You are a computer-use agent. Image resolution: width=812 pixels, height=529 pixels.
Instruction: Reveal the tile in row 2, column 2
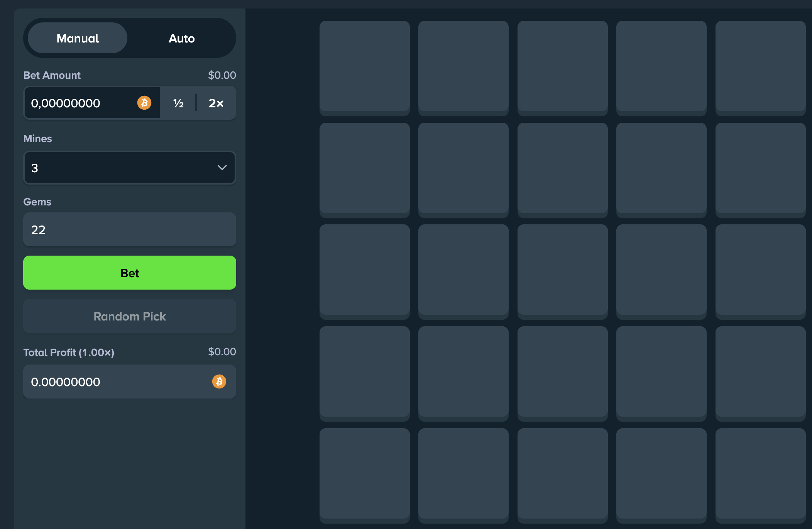click(464, 170)
